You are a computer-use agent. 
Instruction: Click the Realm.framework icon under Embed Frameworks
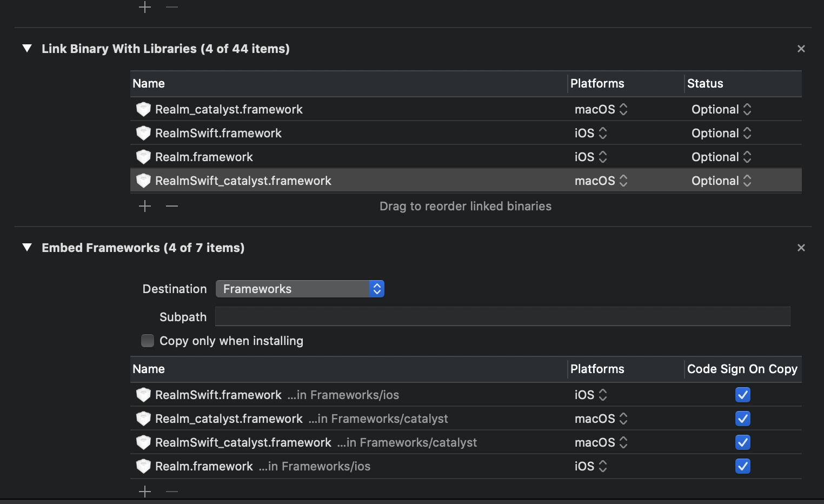143,466
